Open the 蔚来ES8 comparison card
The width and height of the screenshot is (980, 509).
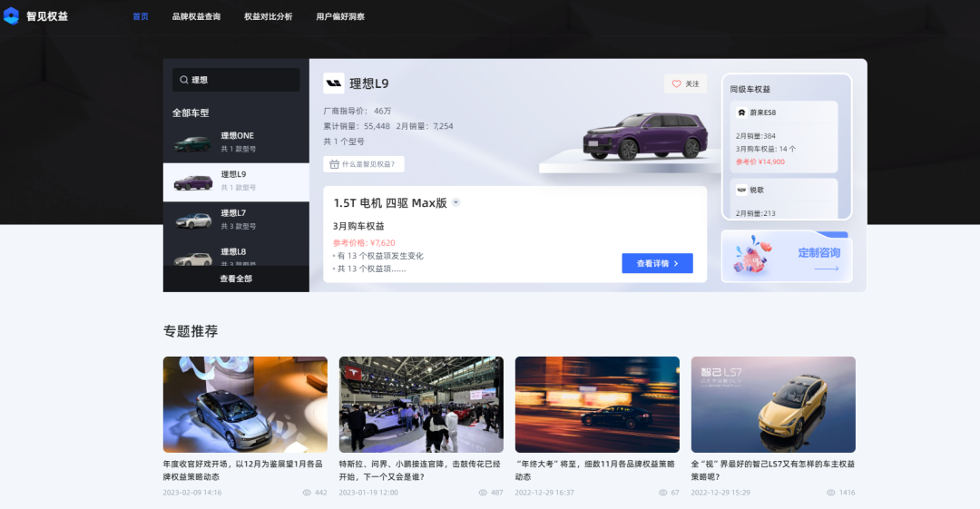tap(784, 137)
